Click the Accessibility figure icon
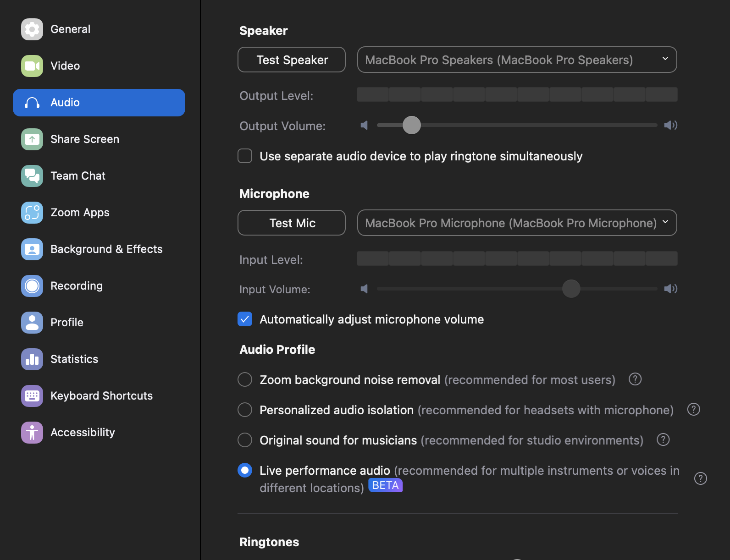 pyautogui.click(x=32, y=433)
